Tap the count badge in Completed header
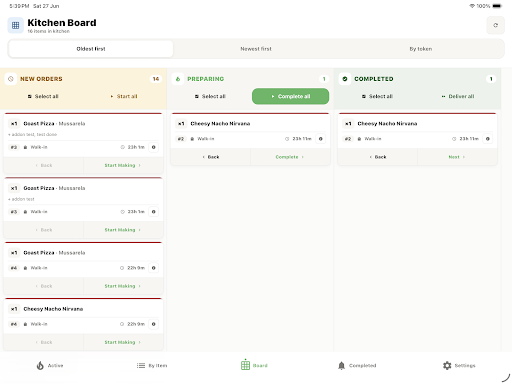 pos(491,79)
